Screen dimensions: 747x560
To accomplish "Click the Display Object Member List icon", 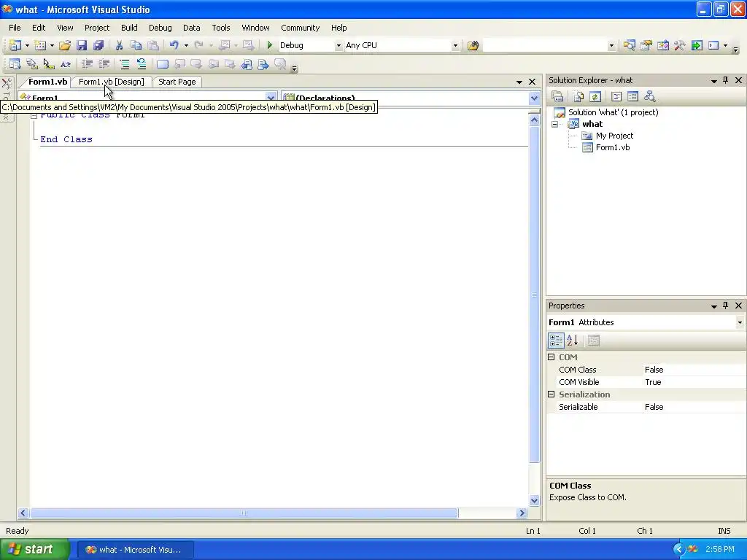I will (15, 64).
